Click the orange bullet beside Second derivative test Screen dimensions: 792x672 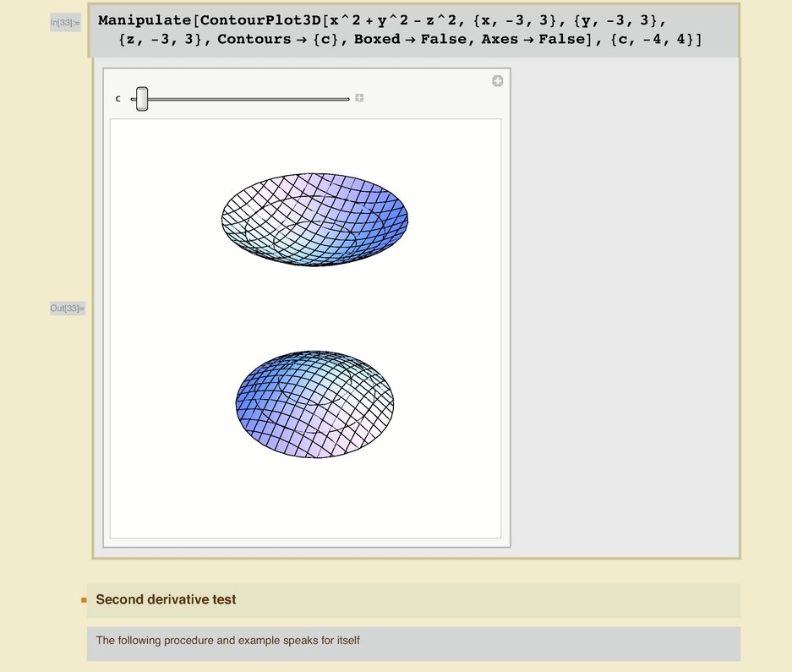84,600
